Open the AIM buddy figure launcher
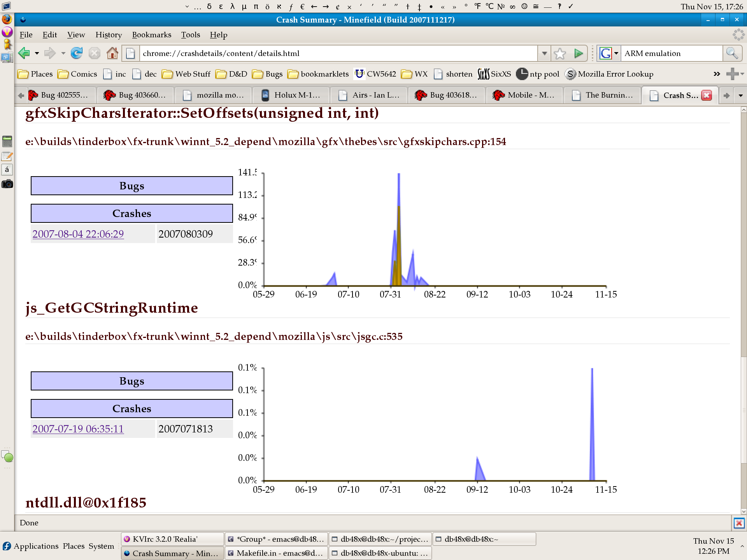 [x=7, y=44]
